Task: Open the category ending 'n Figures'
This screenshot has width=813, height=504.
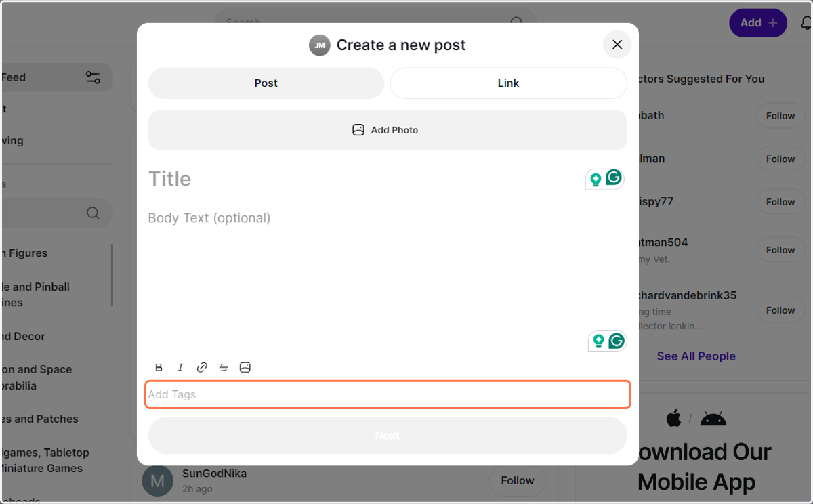Action: coord(24,253)
